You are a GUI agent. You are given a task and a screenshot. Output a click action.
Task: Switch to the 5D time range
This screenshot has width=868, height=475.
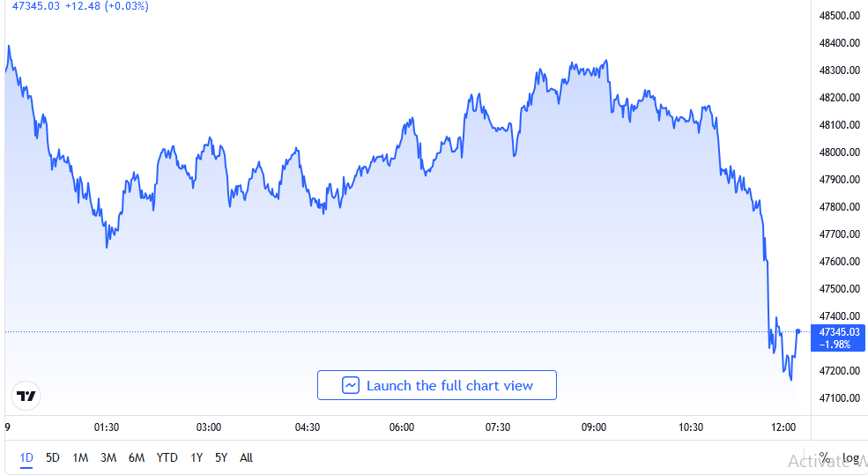click(53, 457)
